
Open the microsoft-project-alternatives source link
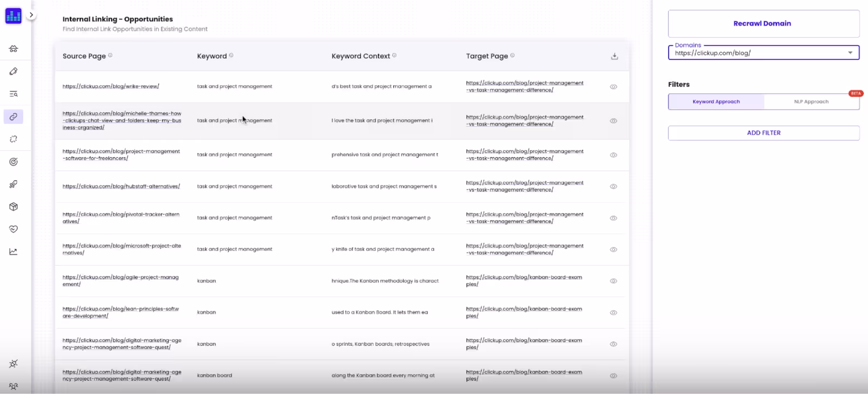coord(122,249)
